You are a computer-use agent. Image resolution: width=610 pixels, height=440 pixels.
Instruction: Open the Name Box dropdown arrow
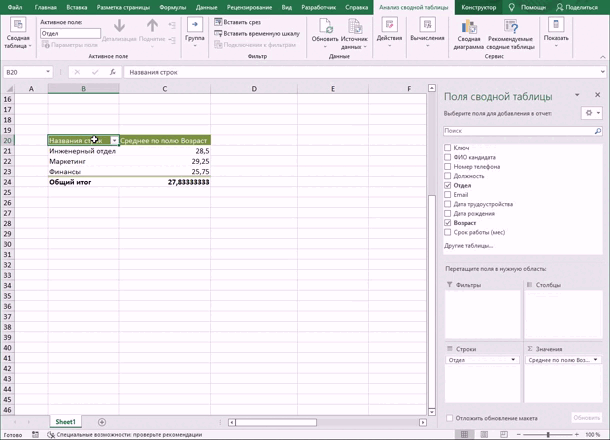pos(47,72)
